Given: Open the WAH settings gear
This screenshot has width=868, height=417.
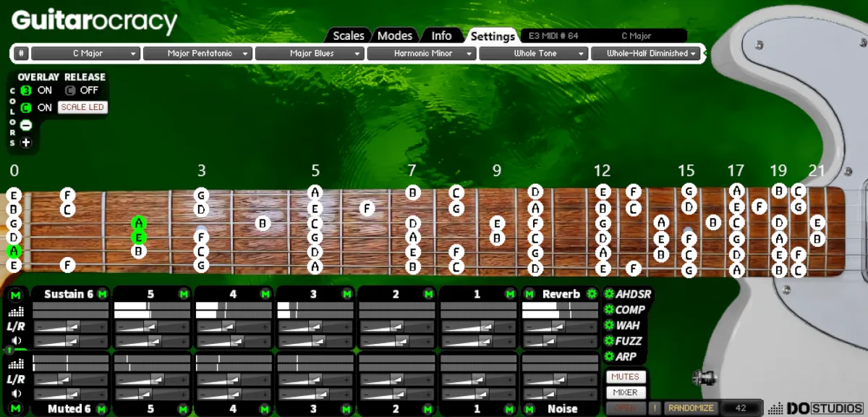Looking at the screenshot, I should (x=609, y=326).
